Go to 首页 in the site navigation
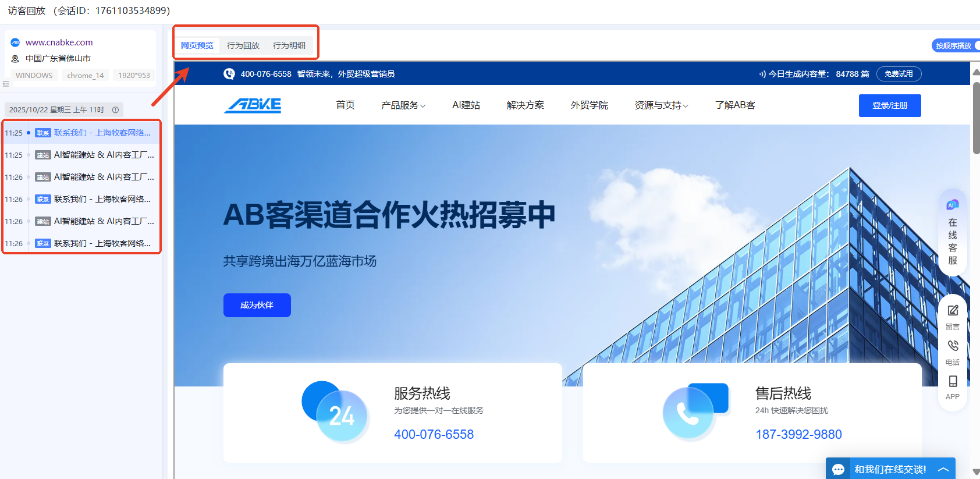The width and height of the screenshot is (980, 479). click(x=345, y=105)
